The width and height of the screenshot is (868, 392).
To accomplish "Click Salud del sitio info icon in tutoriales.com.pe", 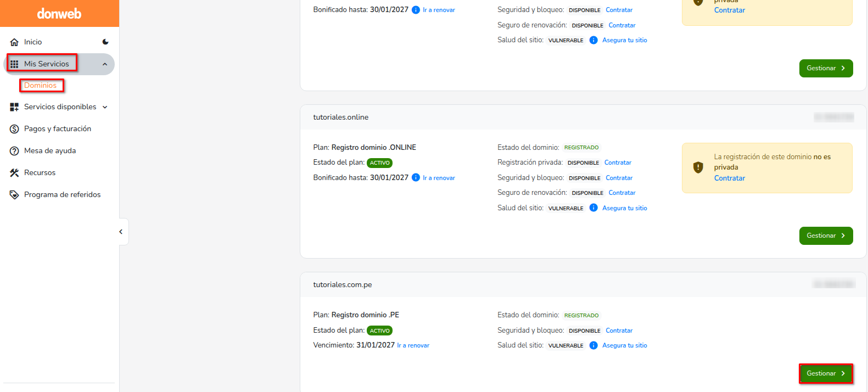I will click(x=593, y=345).
